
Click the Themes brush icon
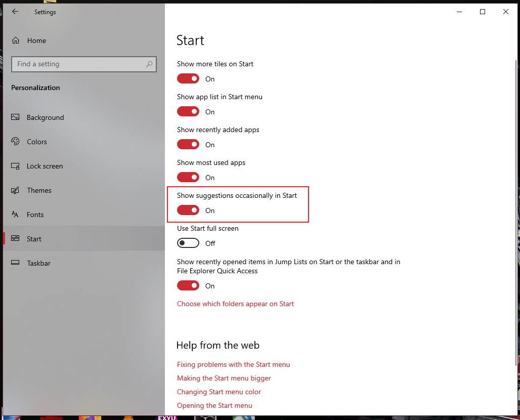[16, 190]
